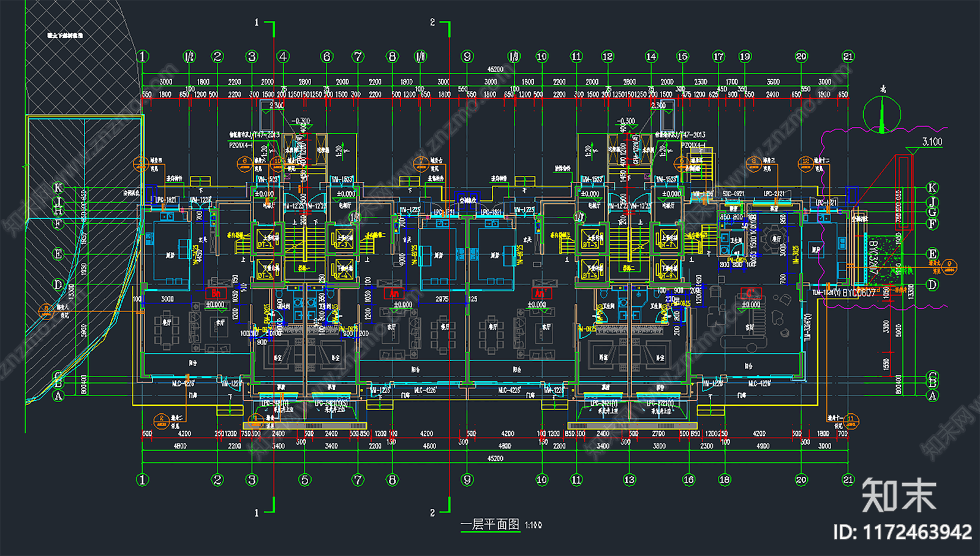The height and width of the screenshot is (556, 980).
Task: Select grid axis bubble 4
Action: pos(283,56)
